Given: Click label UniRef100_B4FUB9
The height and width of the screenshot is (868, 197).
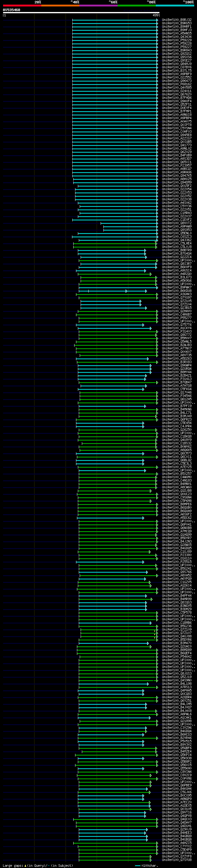Looking at the screenshot, I should [x=177, y=155].
